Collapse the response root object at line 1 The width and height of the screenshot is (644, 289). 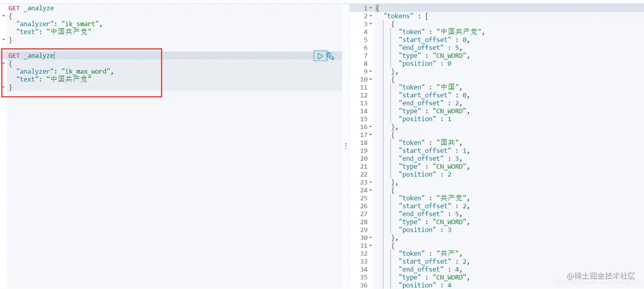pyautogui.click(x=371, y=8)
